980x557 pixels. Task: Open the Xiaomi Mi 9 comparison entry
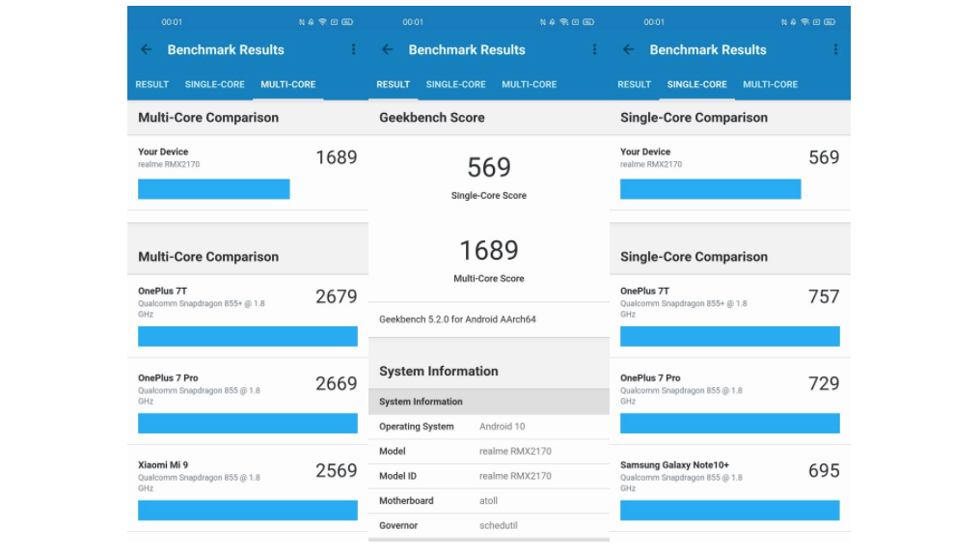(247, 475)
